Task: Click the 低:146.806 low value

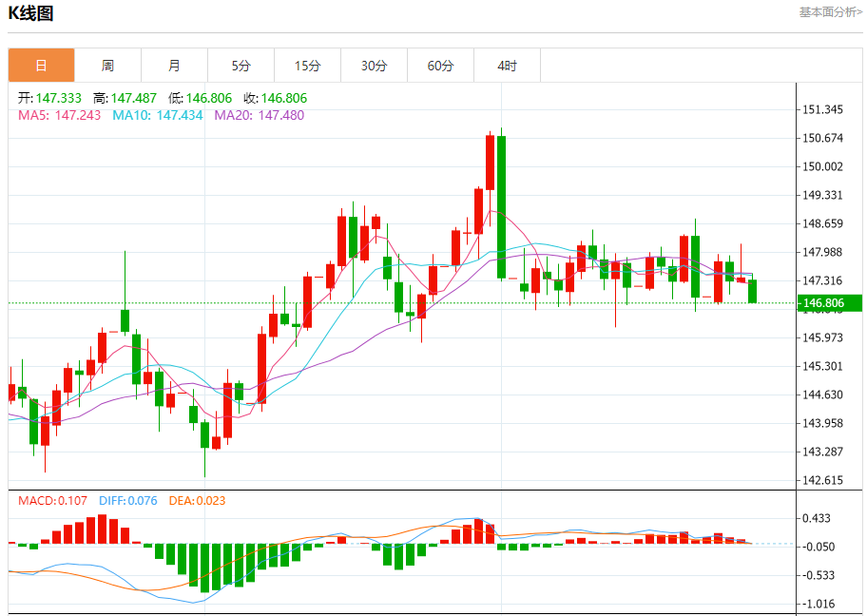Action: click(x=201, y=99)
